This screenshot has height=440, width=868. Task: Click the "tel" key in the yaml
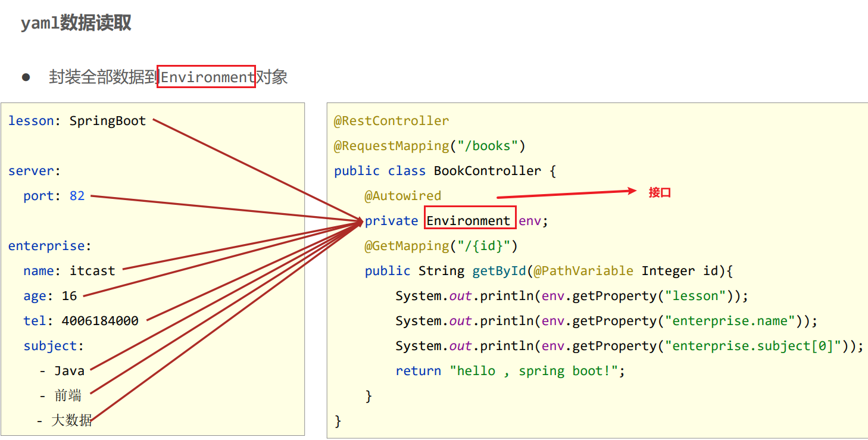tap(35, 321)
